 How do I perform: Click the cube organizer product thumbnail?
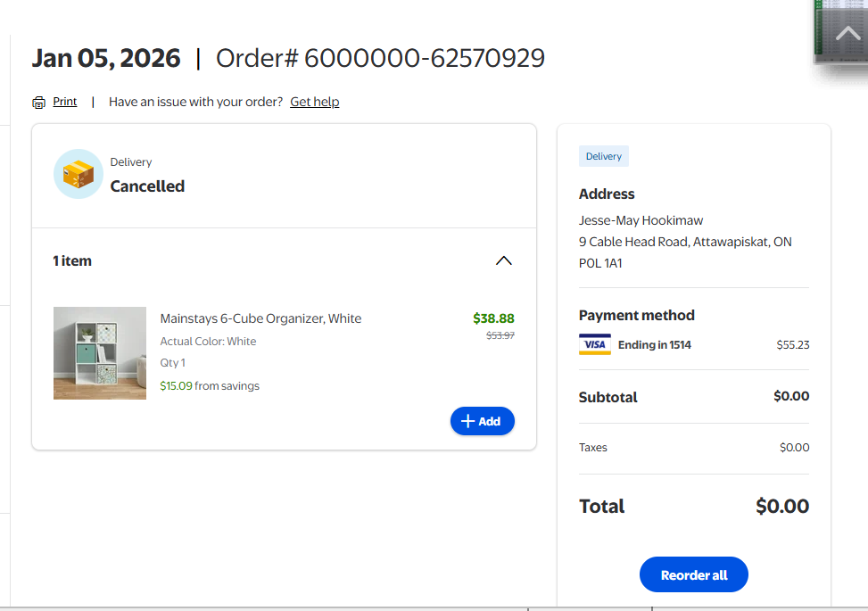pyautogui.click(x=100, y=353)
